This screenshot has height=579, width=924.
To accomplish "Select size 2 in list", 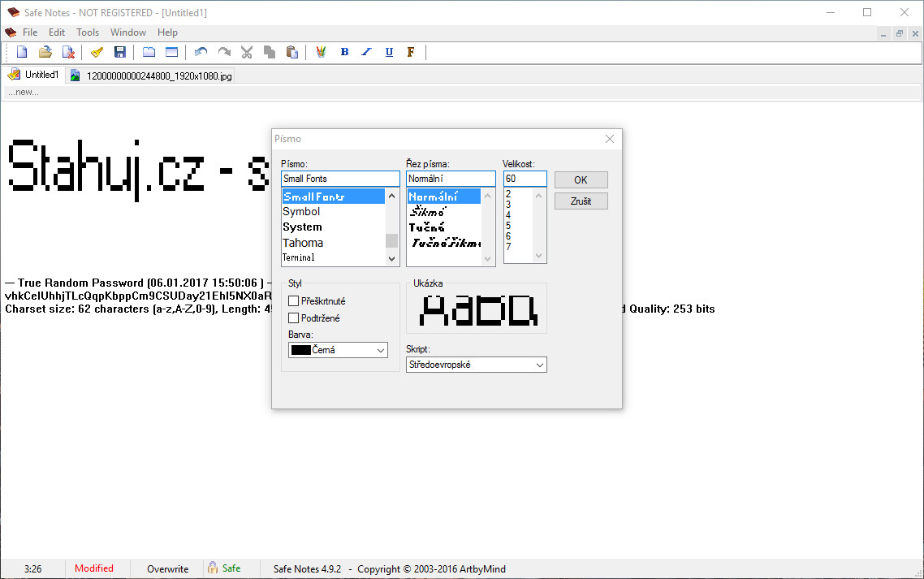I will (508, 194).
